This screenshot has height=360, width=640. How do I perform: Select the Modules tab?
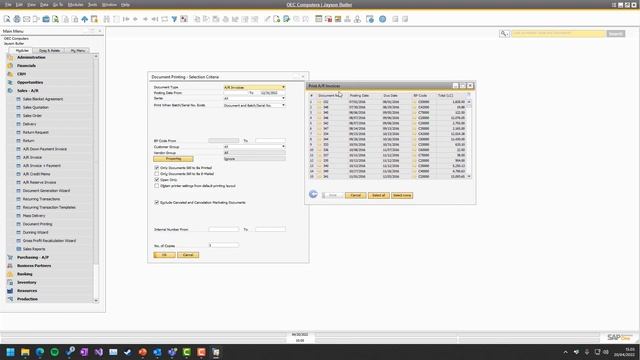pos(22,51)
